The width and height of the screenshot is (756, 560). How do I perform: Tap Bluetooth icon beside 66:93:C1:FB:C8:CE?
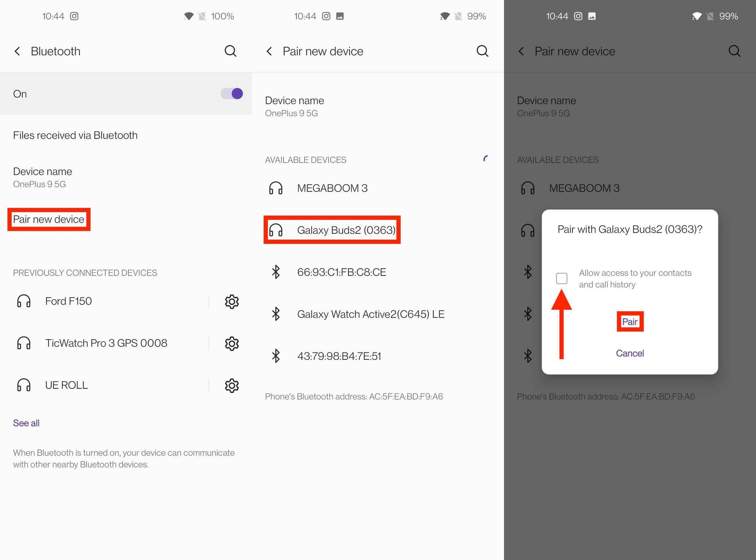[x=276, y=272]
